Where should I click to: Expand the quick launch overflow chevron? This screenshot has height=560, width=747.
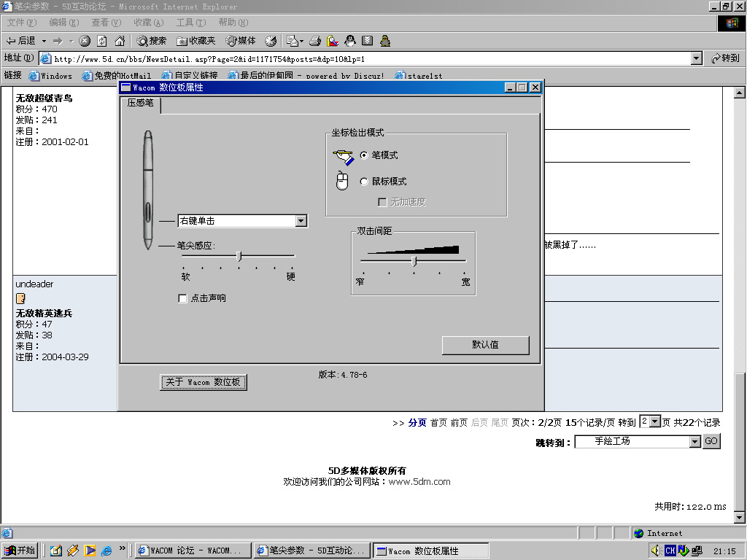[123, 548]
